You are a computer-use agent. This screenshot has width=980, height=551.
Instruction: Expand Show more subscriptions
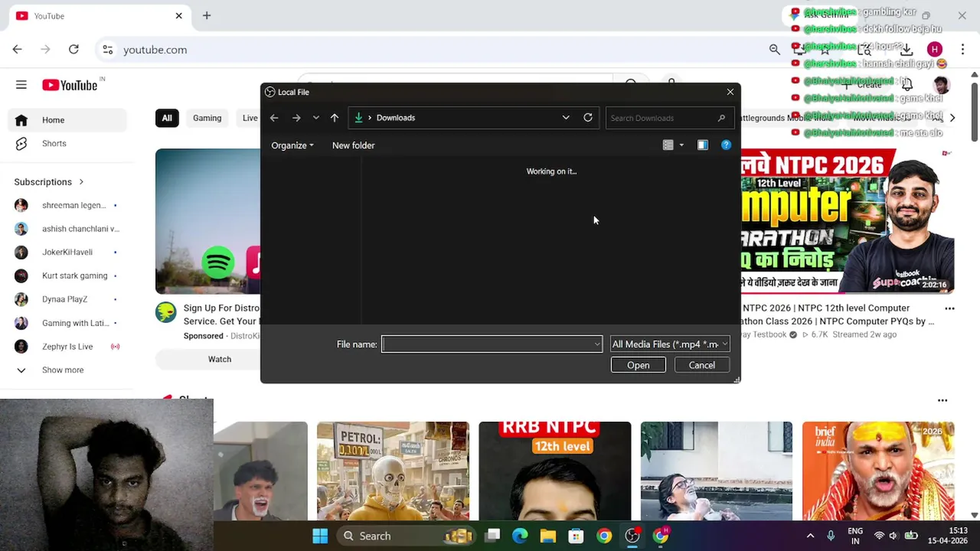pos(67,370)
